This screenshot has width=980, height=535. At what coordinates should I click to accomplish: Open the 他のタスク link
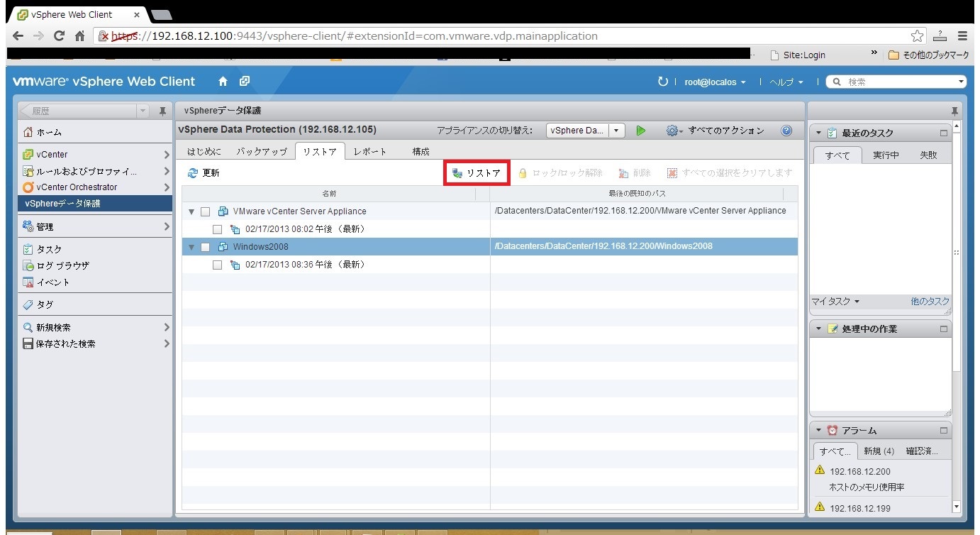(x=930, y=302)
